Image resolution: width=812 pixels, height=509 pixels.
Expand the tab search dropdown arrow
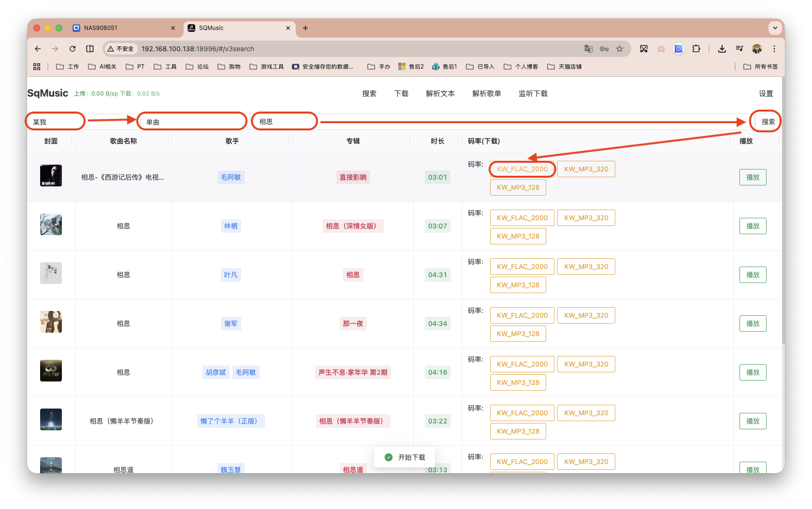pos(775,28)
